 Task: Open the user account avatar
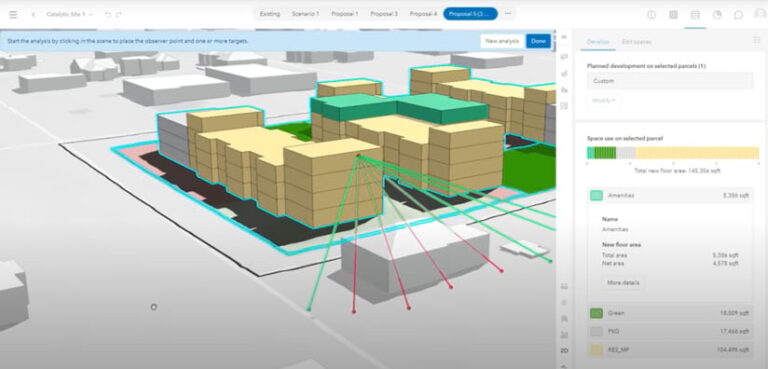760,15
